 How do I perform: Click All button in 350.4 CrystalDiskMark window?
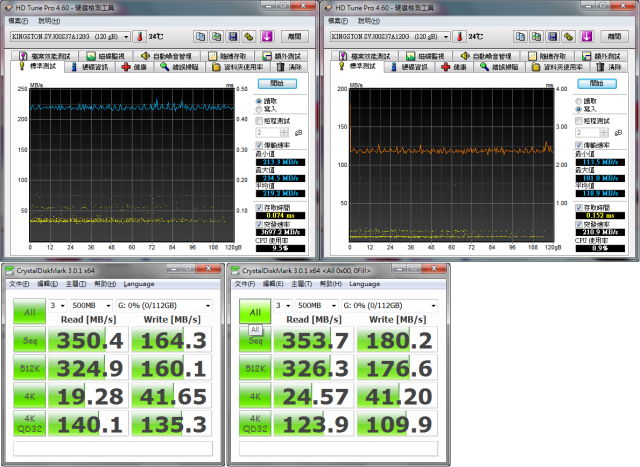pos(29,312)
